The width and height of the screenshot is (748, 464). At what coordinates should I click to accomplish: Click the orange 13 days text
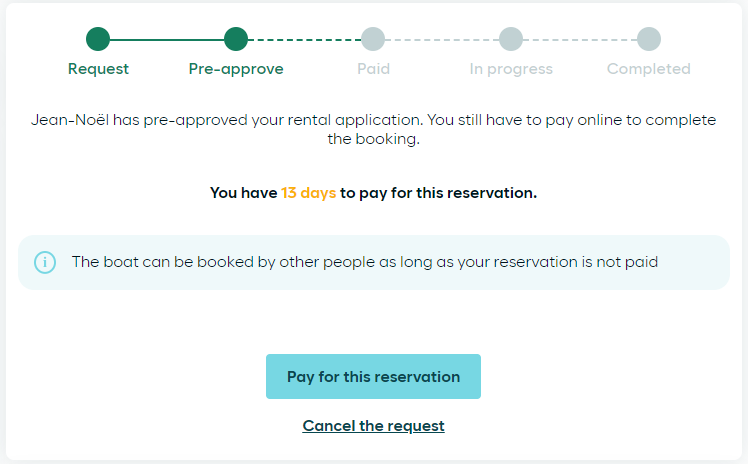[x=309, y=193]
